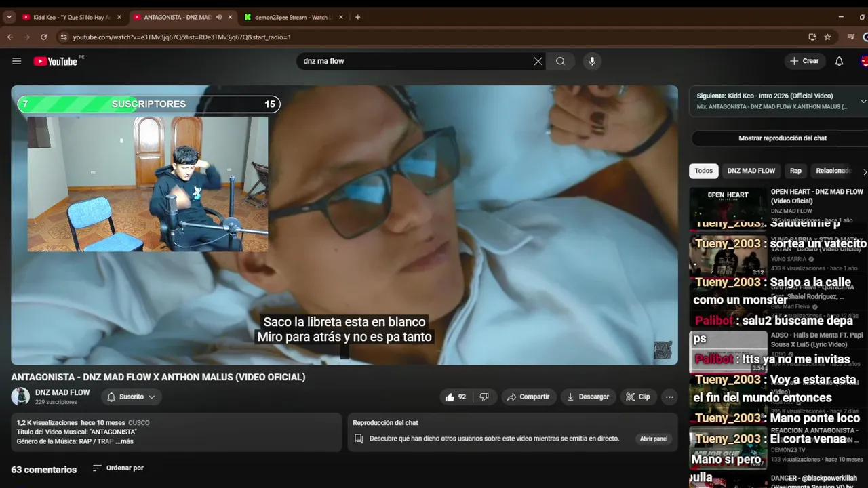Reload the page
The width and height of the screenshot is (868, 488).
point(44,37)
